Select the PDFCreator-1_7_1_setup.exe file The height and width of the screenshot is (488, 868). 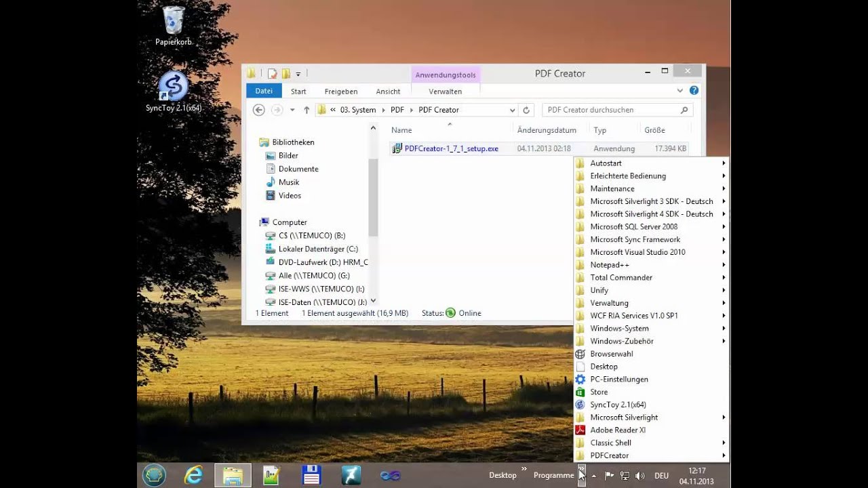[451, 148]
